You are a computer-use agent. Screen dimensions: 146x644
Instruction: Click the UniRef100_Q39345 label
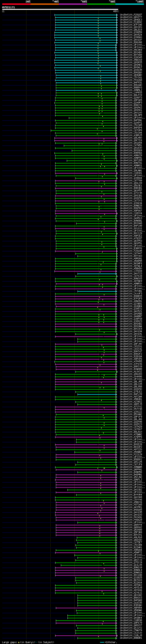131,58
